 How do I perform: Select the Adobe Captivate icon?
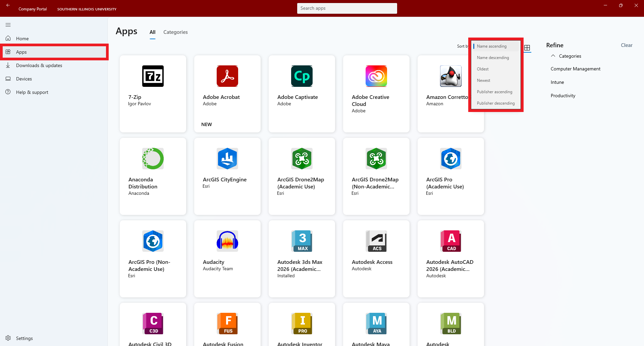pos(302,76)
